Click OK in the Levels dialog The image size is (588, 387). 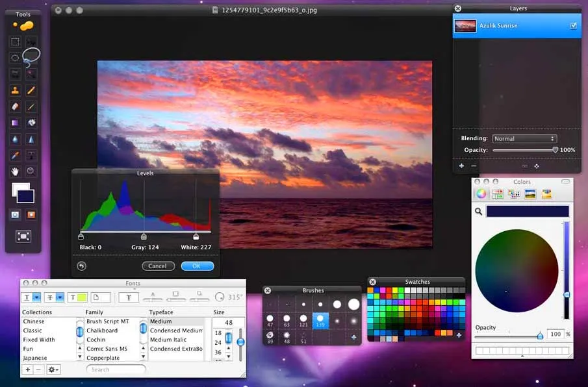198,266
